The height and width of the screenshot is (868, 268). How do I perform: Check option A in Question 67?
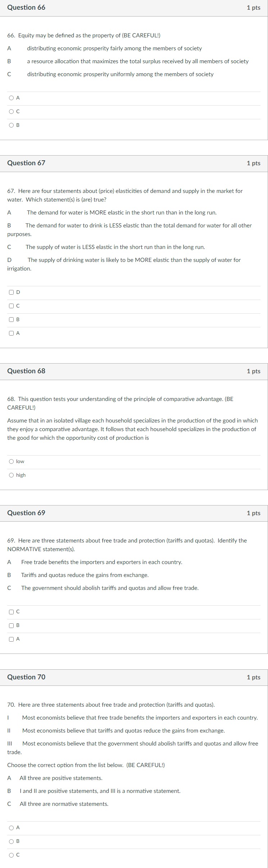[x=11, y=333]
